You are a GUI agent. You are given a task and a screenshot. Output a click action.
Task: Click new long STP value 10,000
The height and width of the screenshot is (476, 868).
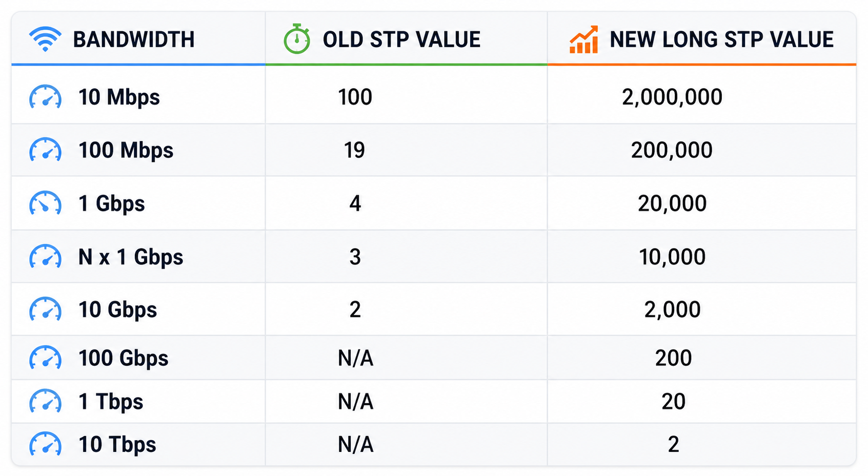pos(672,257)
